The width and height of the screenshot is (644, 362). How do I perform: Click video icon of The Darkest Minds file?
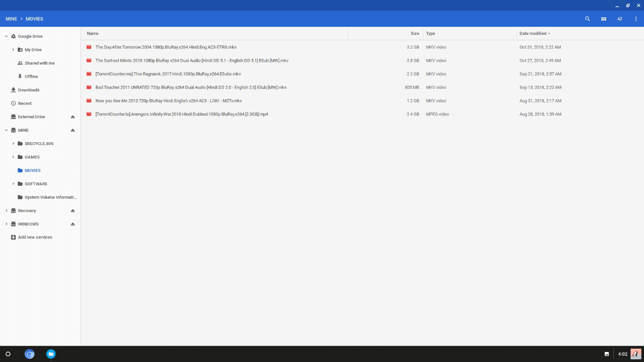pyautogui.click(x=89, y=60)
